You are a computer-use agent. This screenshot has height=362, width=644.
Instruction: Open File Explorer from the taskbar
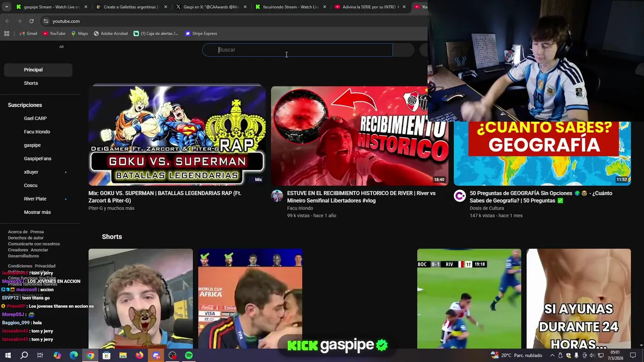pyautogui.click(x=123, y=355)
